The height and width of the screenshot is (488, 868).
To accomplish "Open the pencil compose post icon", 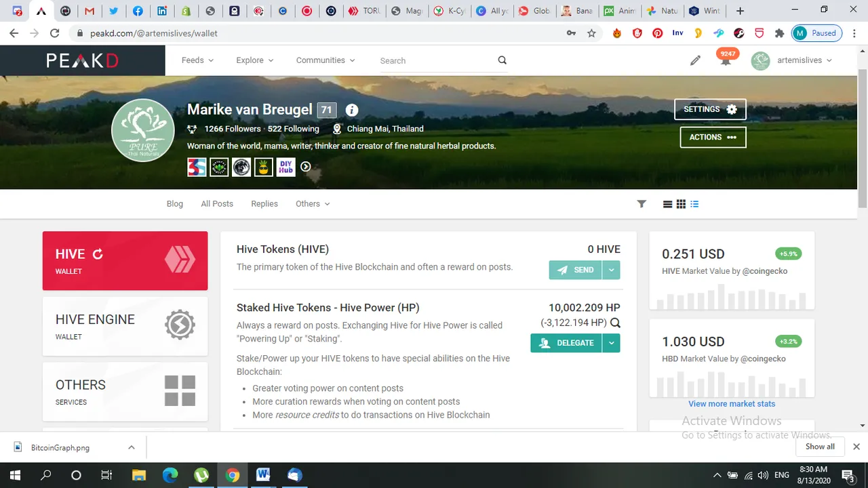I will pos(695,60).
